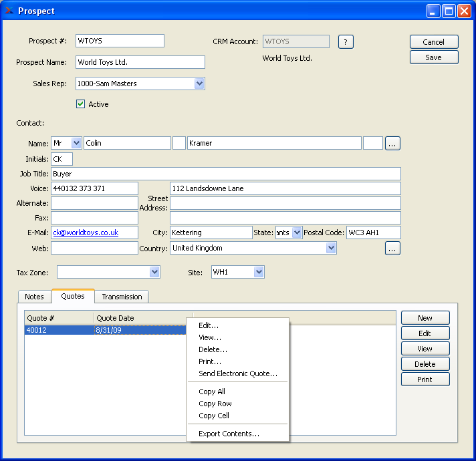Click the CRM Account question mark button
476x461 pixels.
coord(345,41)
